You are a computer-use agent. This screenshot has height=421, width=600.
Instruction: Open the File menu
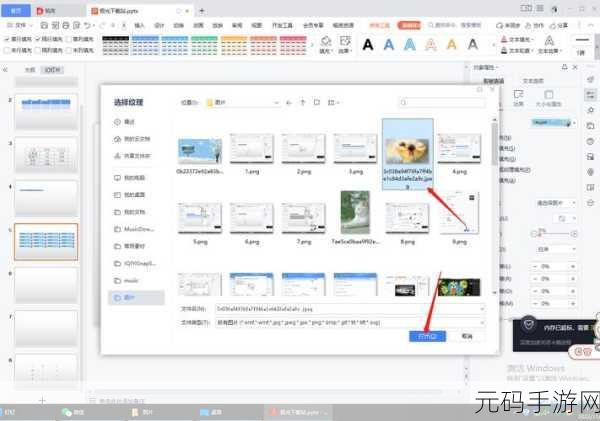pyautogui.click(x=18, y=25)
